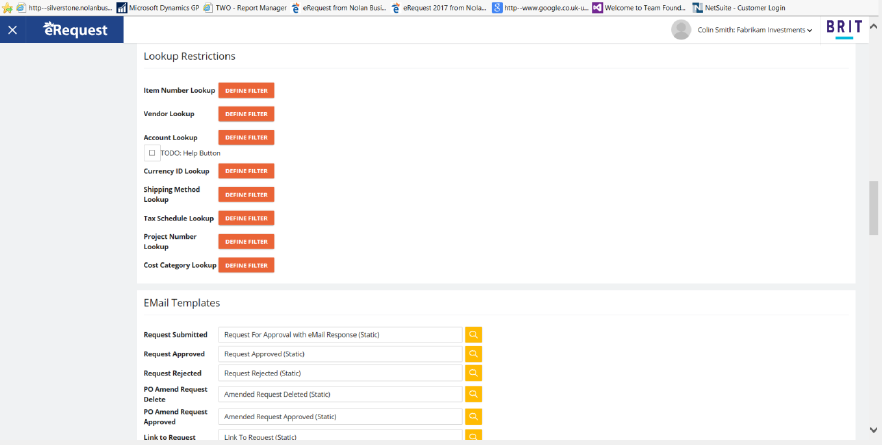
Task: Click search icon for PO Amend Request Approved
Action: (x=473, y=416)
